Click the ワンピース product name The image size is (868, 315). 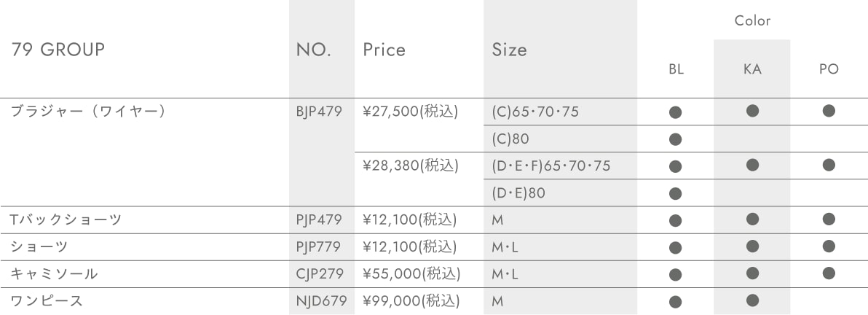click(47, 301)
